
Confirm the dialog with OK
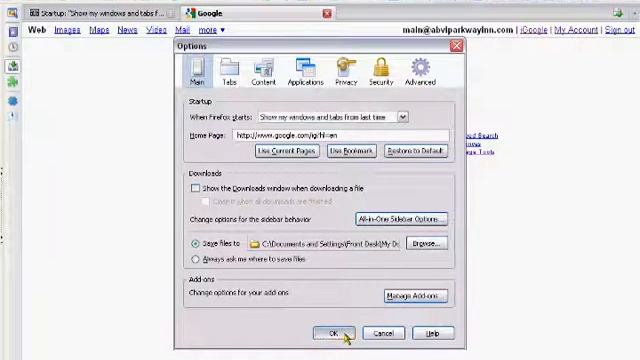coord(334,333)
